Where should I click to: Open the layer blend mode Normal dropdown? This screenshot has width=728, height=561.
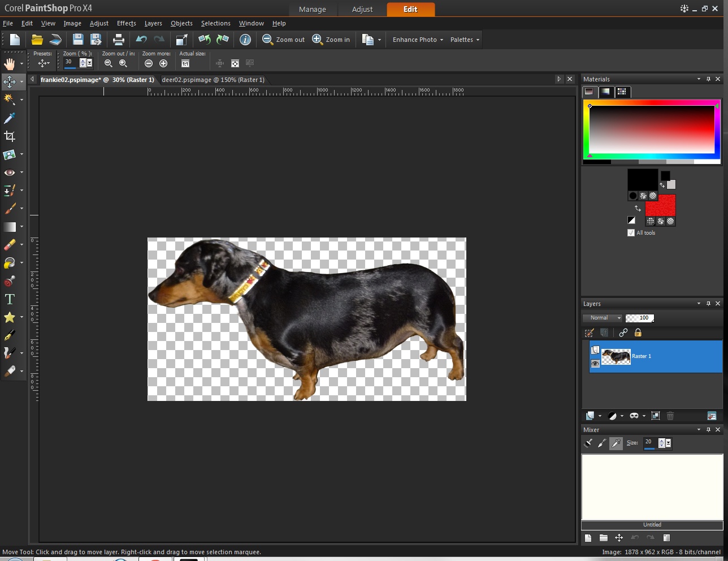pyautogui.click(x=603, y=318)
